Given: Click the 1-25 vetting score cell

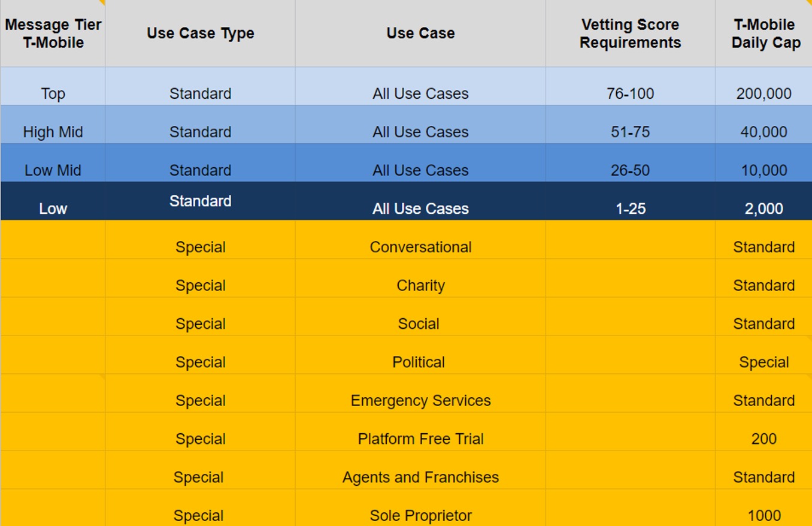Looking at the screenshot, I should pos(630,201).
